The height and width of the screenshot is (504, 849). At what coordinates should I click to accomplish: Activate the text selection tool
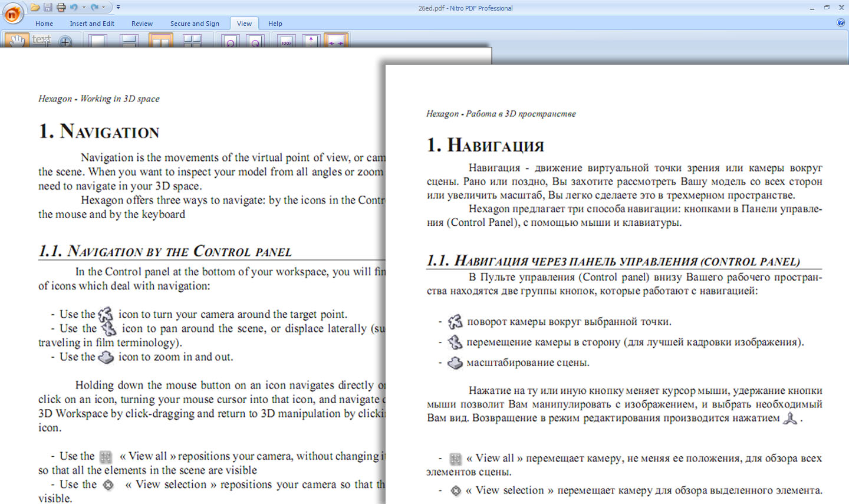[x=41, y=40]
